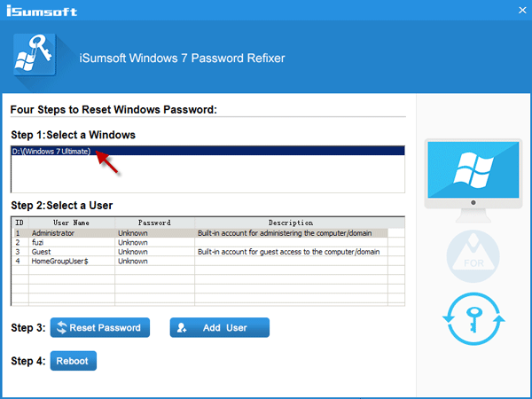Click the Add User person icon
This screenshot has height=399, width=532.
pos(182,328)
